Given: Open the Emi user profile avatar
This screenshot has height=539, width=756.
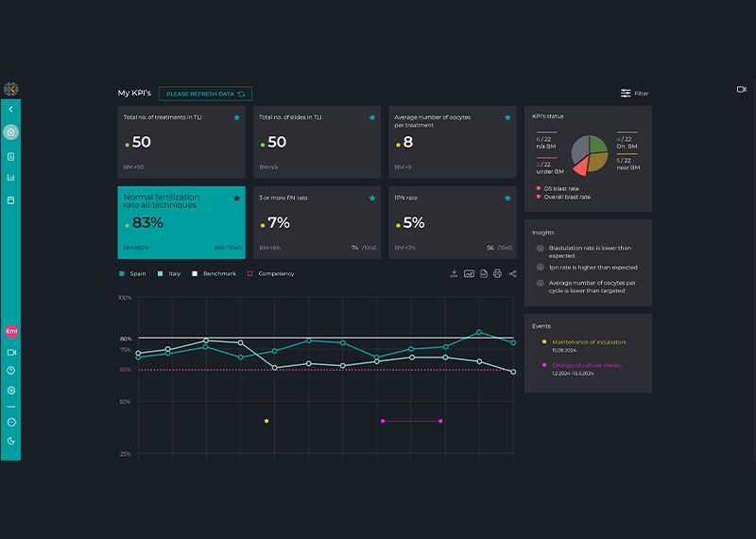Looking at the screenshot, I should coord(11,332).
